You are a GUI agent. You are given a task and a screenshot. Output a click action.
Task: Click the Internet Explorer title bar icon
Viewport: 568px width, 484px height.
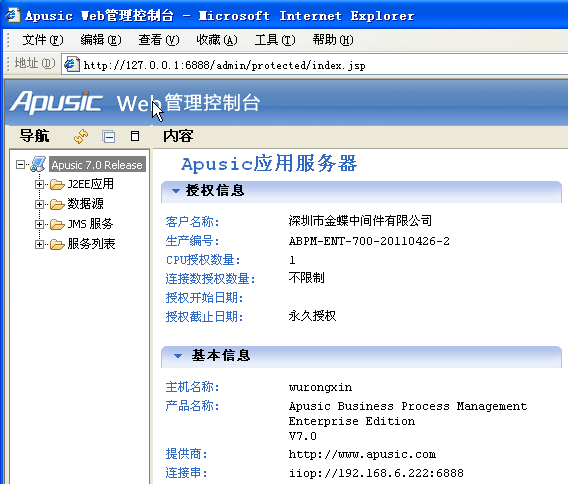[13, 15]
